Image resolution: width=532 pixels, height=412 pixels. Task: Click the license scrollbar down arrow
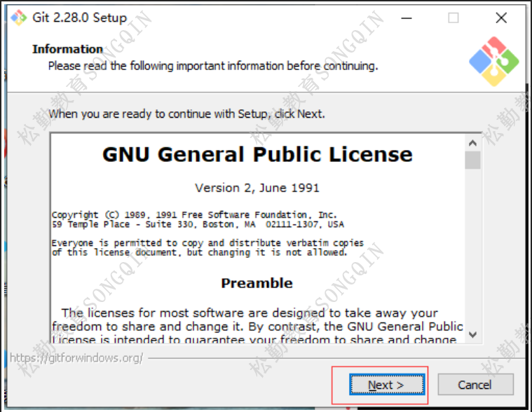pyautogui.click(x=472, y=335)
